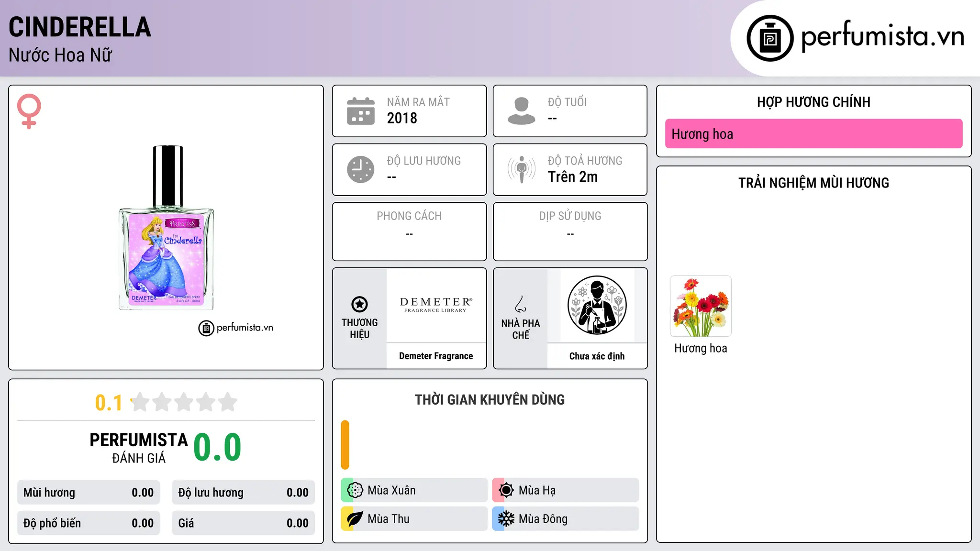Click the perfumer silhouette circular icon
Viewport: 980px width, 551px height.
click(x=597, y=305)
